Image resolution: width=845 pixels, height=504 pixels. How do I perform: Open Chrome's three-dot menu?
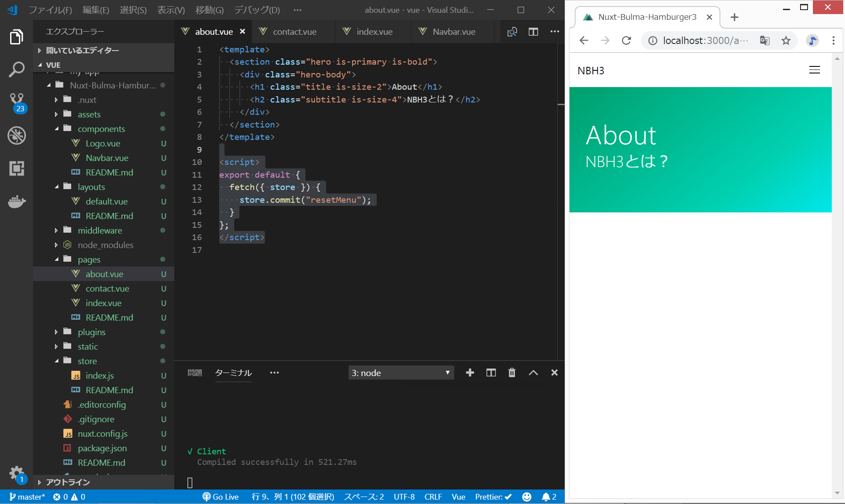(833, 41)
